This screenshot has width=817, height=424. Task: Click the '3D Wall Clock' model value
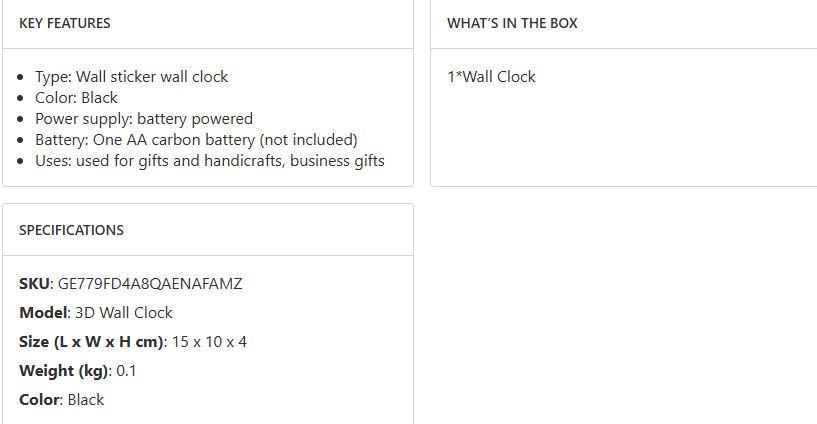pyautogui.click(x=124, y=313)
